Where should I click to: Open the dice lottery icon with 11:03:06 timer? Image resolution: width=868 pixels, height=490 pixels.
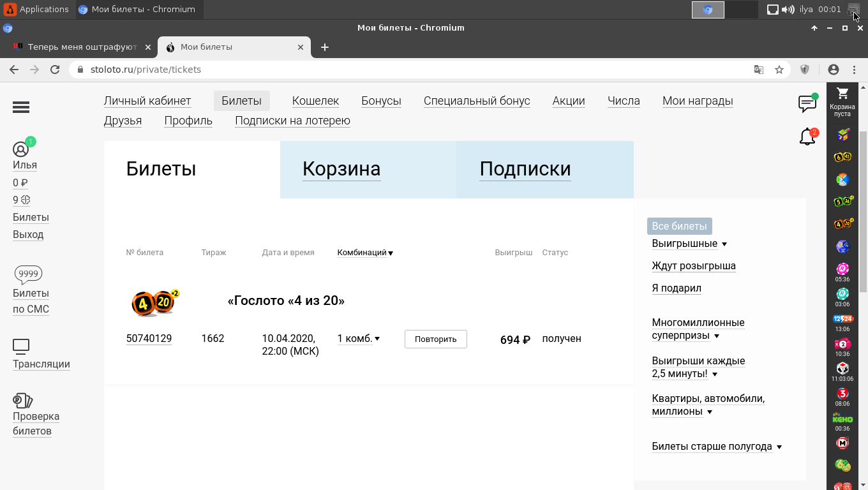click(x=842, y=369)
